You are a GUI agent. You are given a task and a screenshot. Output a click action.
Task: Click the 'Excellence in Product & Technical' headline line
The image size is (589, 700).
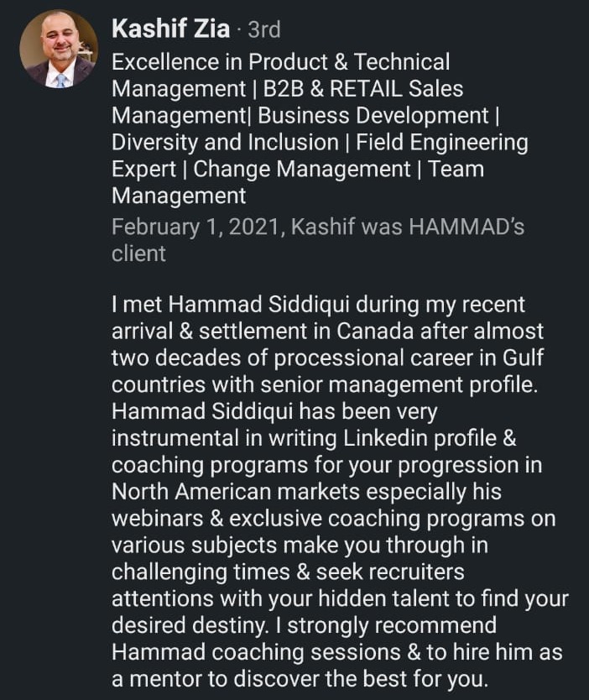tap(281, 61)
